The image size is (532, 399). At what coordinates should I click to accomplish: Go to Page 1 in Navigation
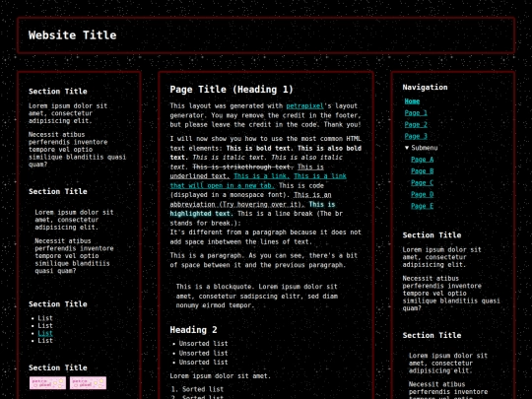(416, 113)
